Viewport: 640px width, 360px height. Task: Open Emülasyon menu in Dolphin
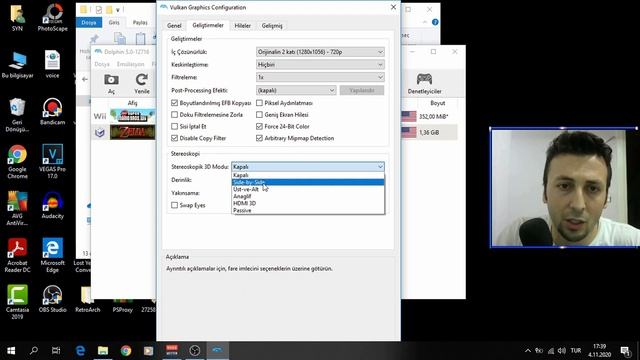(x=130, y=64)
